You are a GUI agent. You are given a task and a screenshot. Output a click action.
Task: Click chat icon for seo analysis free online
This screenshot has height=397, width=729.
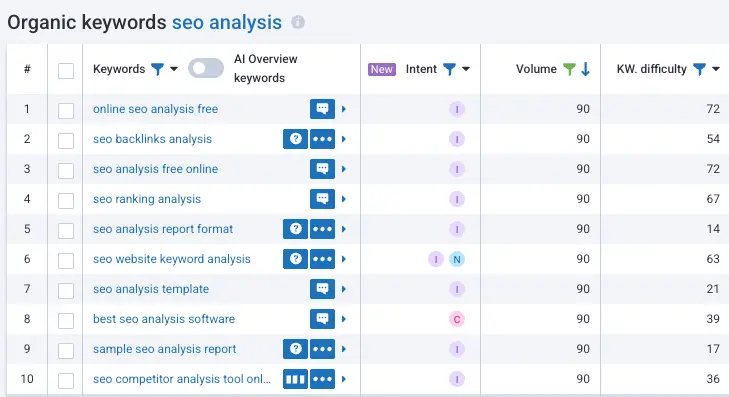pos(322,169)
